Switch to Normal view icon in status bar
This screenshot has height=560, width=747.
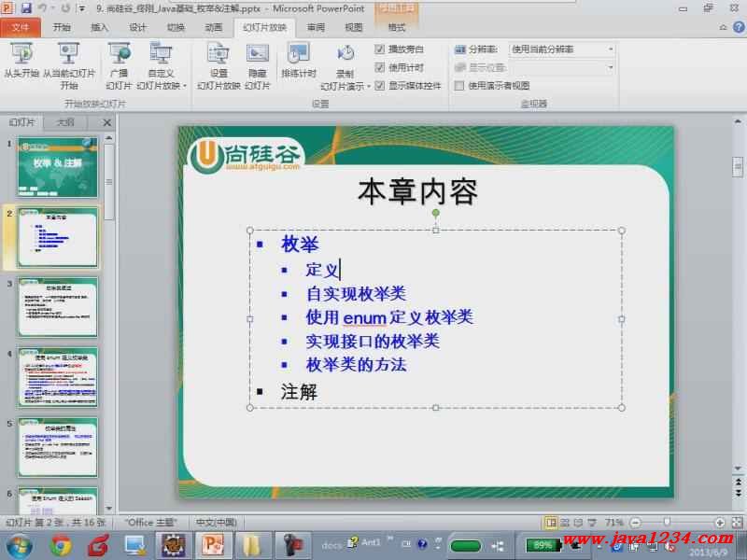[x=551, y=523]
